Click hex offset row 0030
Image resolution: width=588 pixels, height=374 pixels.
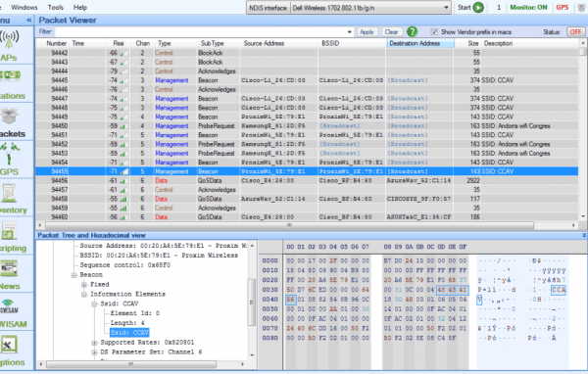pyautogui.click(x=270, y=290)
